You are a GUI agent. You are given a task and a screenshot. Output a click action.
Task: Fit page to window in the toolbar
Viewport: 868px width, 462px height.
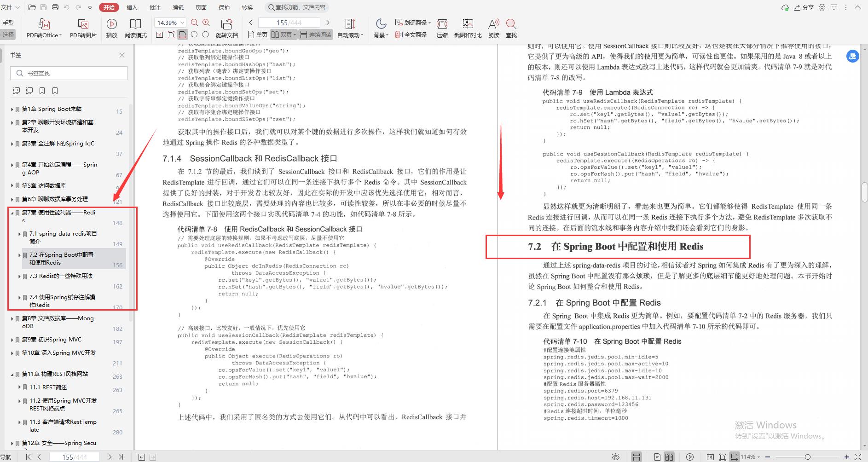click(x=171, y=35)
